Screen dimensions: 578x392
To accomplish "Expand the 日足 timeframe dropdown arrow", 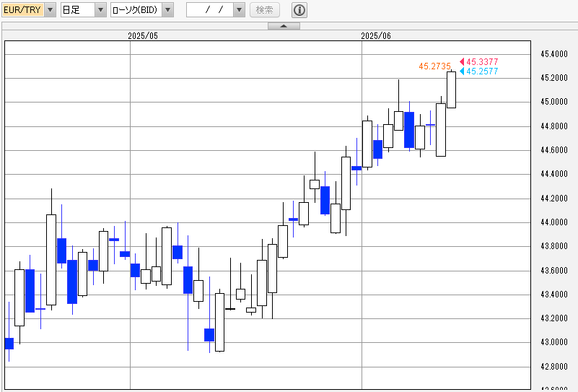I will 100,10.
